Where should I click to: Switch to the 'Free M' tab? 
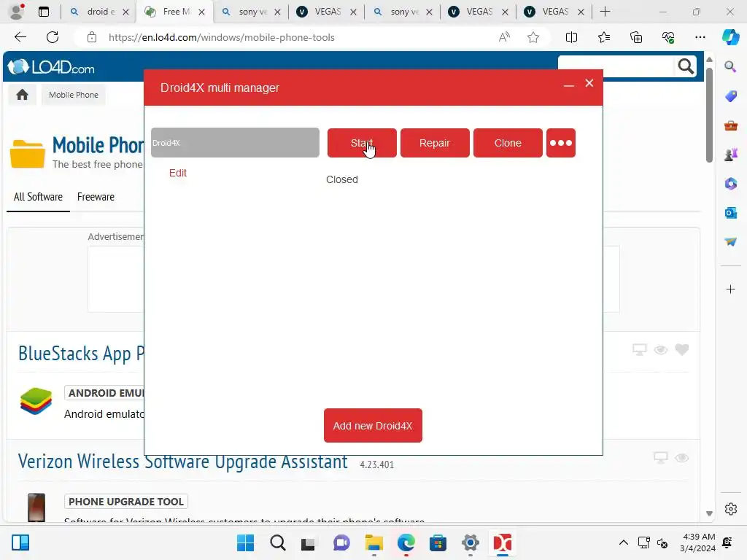[175, 12]
